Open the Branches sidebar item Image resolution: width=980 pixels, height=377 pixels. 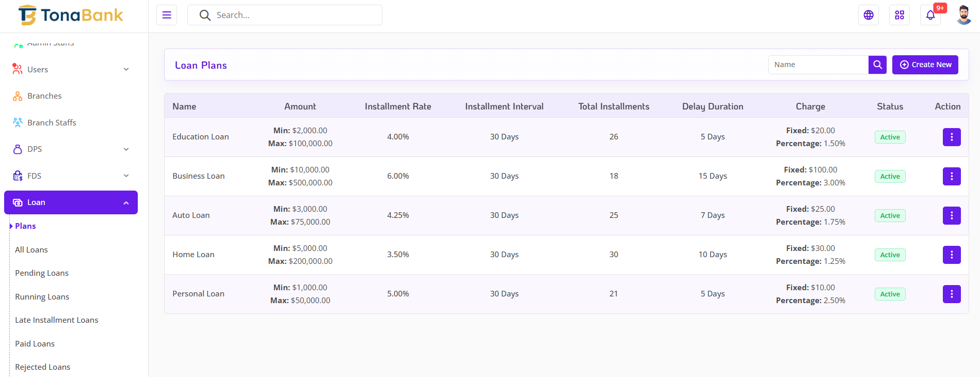[44, 96]
